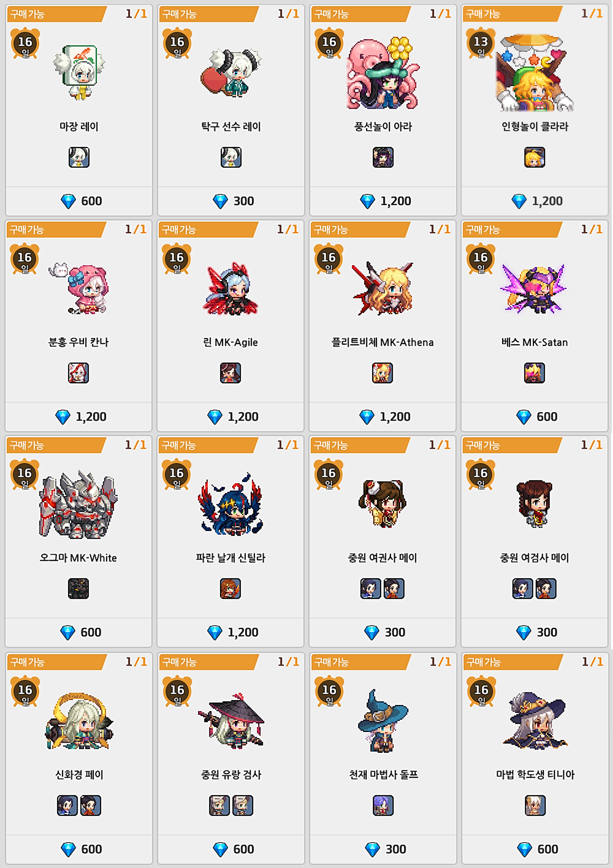
Task: Click the second character icon under 중원 여권사 메이
Action: pos(394,588)
